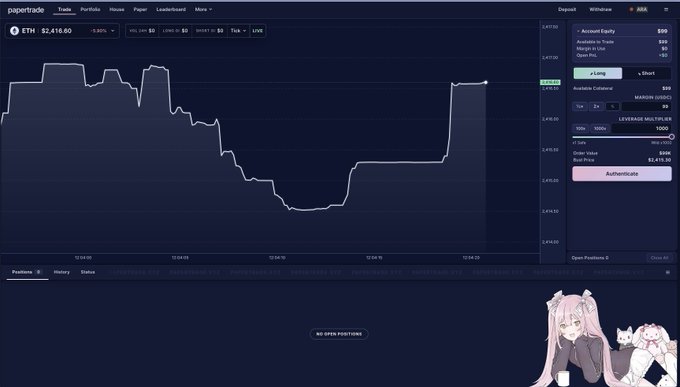Toggle the % margin mode

click(x=612, y=106)
